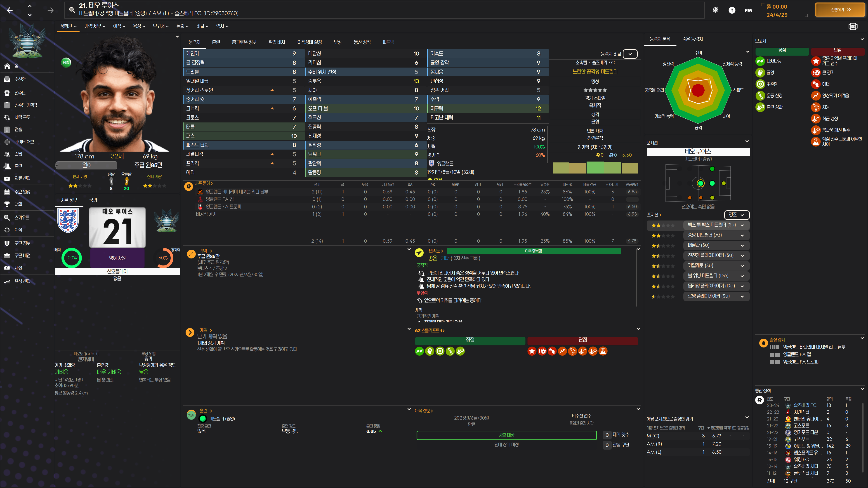This screenshot has width=868, height=488.
Task: Open 수신함 inbox in the sidebar
Action: click(20, 79)
